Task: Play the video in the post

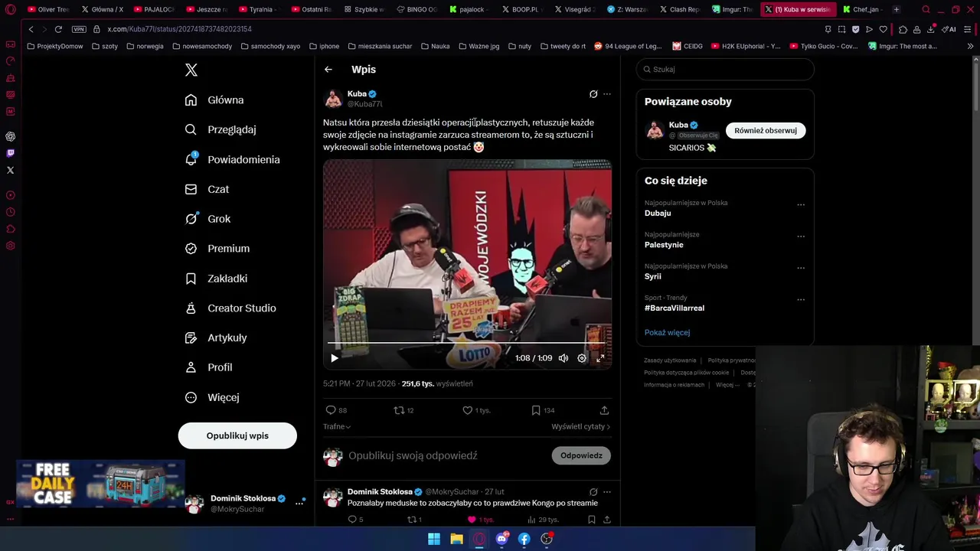Action: click(x=335, y=358)
